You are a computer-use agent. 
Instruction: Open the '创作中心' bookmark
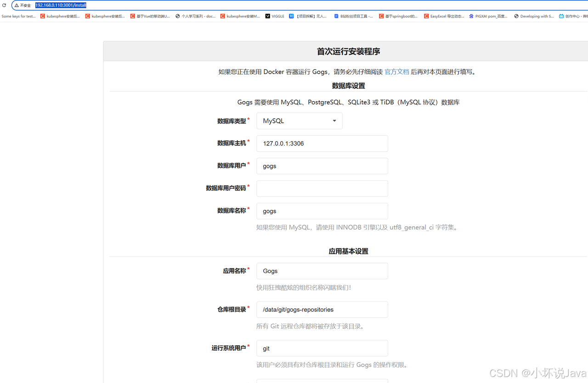(573, 16)
